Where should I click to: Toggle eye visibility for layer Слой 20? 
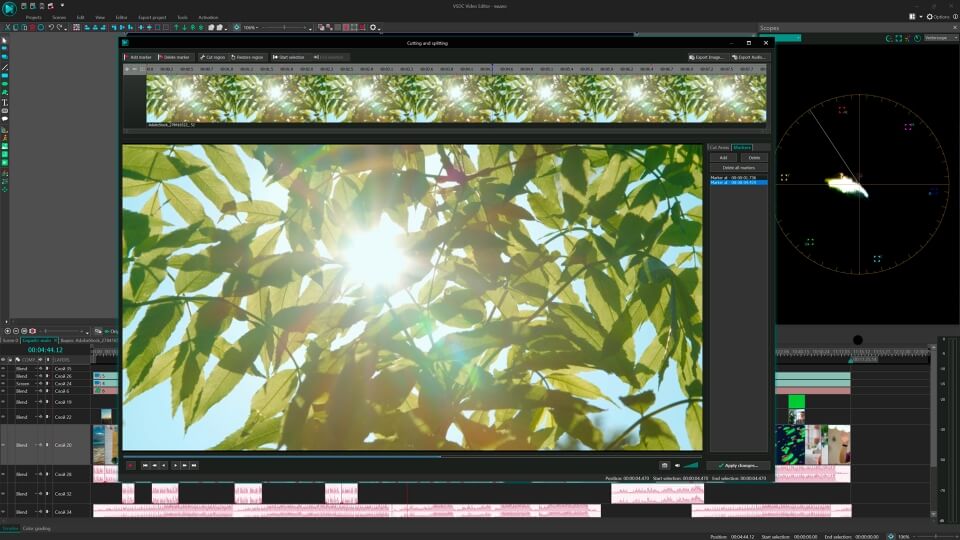(x=4, y=445)
